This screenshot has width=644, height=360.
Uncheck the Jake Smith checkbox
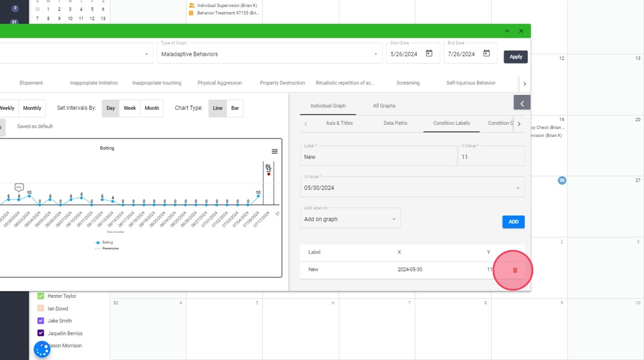tap(41, 321)
